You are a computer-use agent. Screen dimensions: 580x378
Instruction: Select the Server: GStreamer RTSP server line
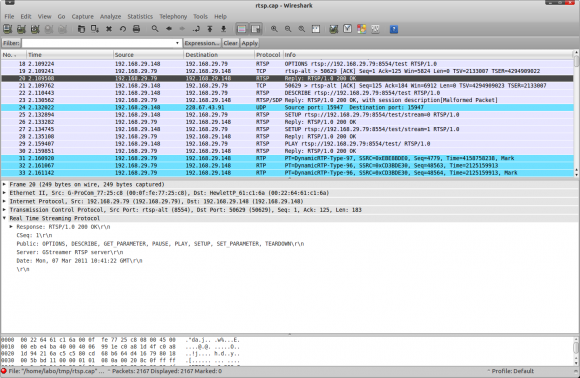(x=70, y=252)
